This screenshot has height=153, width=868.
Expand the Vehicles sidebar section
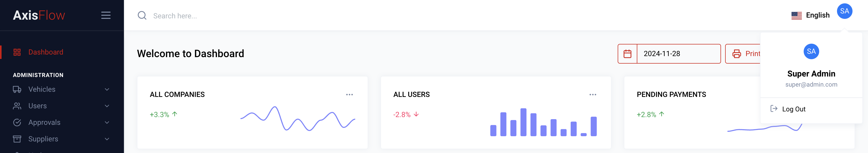107,89
